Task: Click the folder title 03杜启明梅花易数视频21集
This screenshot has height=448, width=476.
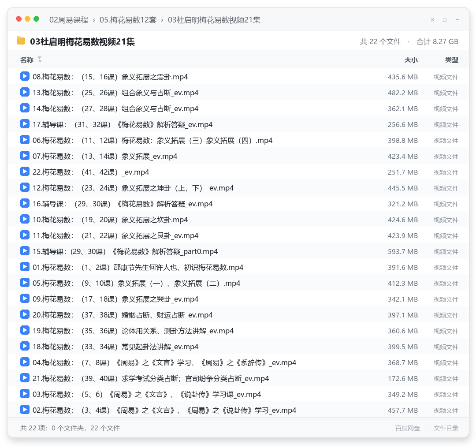Action: point(82,41)
